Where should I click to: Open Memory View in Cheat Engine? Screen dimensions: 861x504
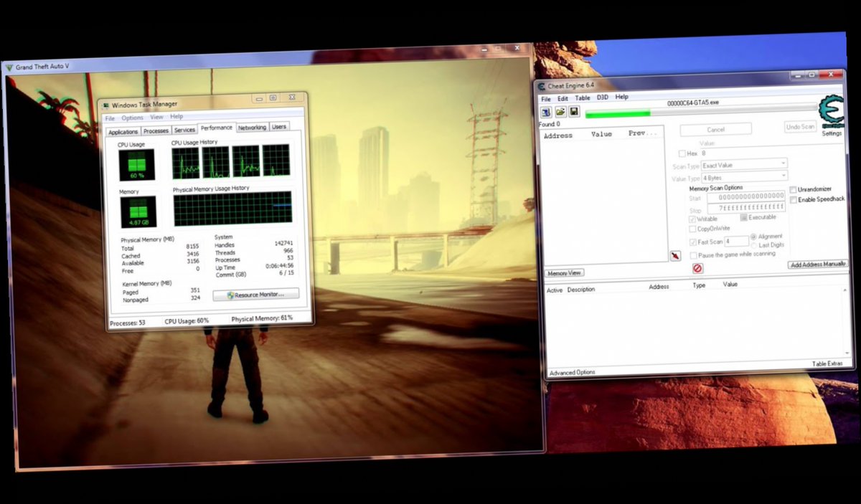pos(565,273)
